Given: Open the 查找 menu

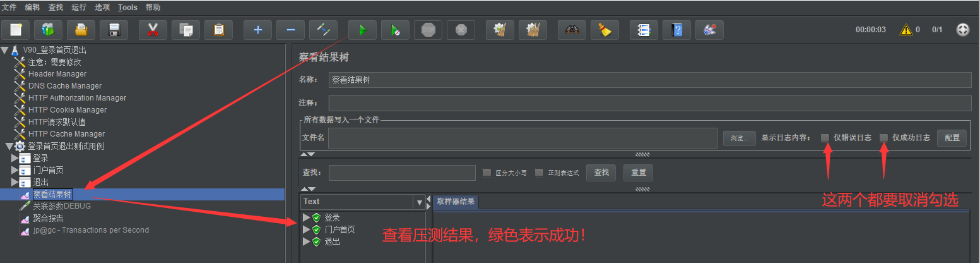Looking at the screenshot, I should (56, 8).
